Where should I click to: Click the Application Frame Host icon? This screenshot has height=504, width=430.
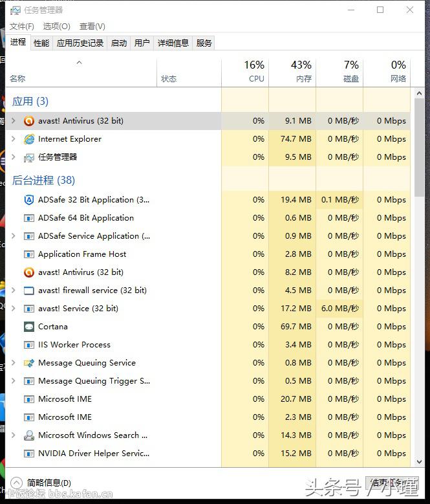click(29, 254)
